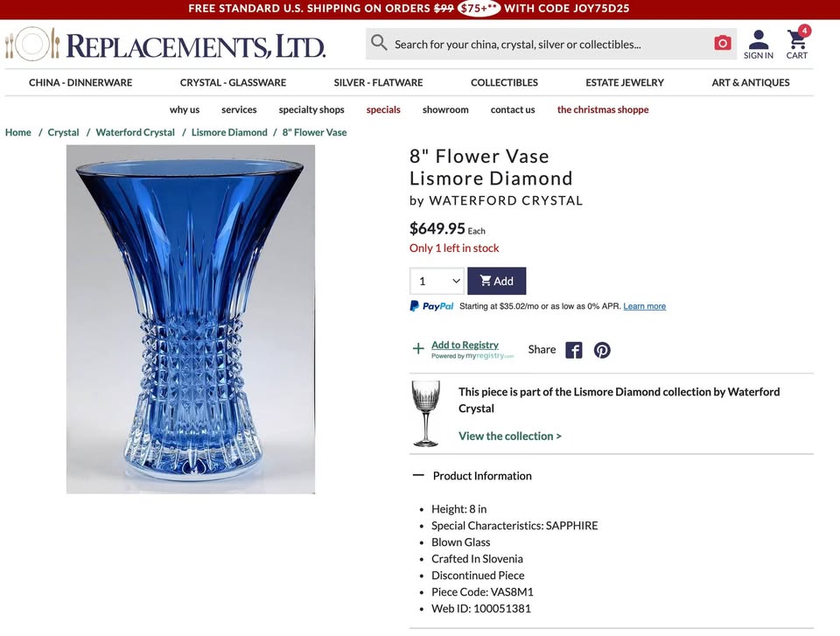Share on Pinterest

[x=602, y=350]
